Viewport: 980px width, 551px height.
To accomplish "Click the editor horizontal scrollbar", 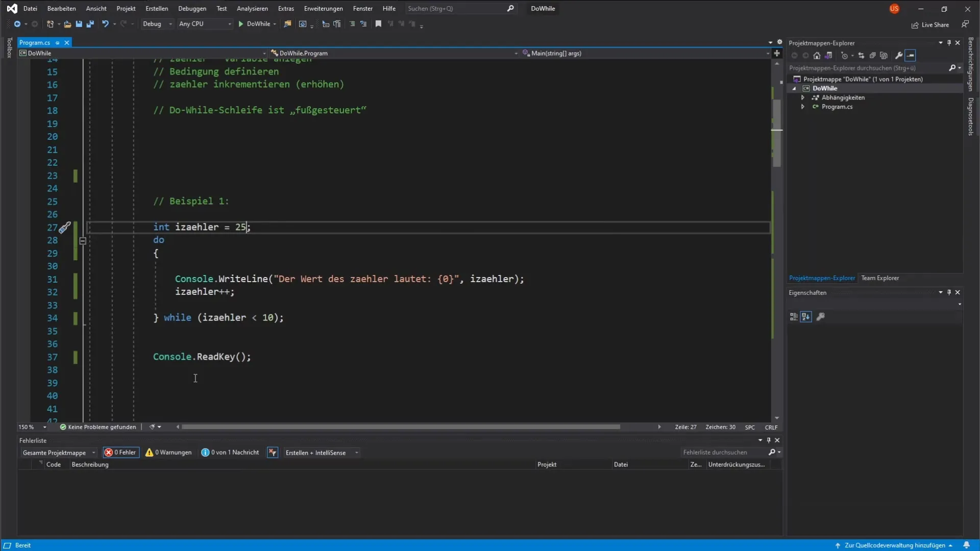I will pyautogui.click(x=401, y=427).
